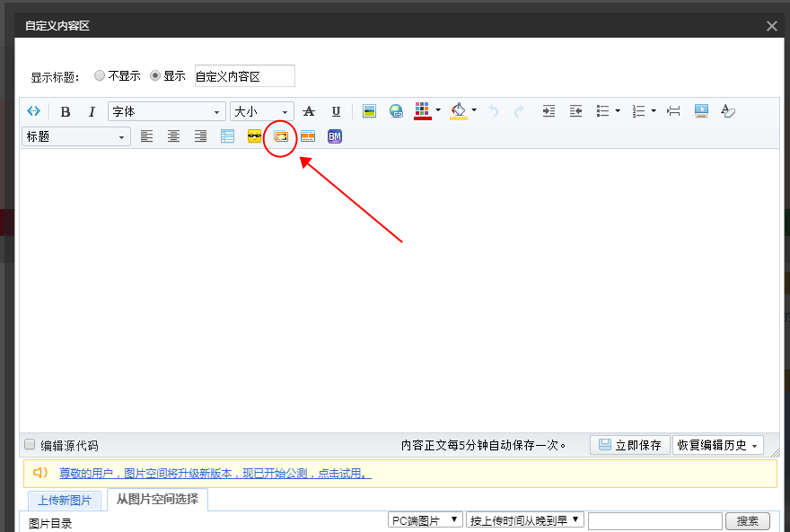
Task: Insert image using the picture icon
Action: point(369,111)
